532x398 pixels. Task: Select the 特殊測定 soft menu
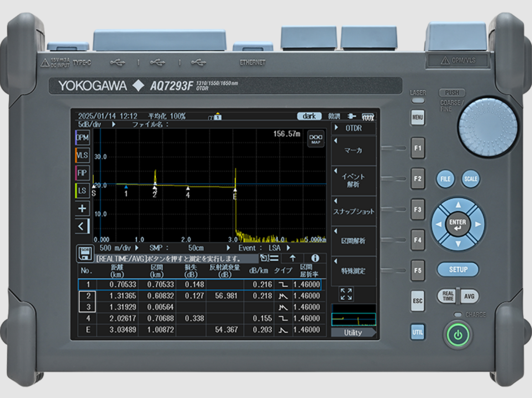click(x=354, y=271)
